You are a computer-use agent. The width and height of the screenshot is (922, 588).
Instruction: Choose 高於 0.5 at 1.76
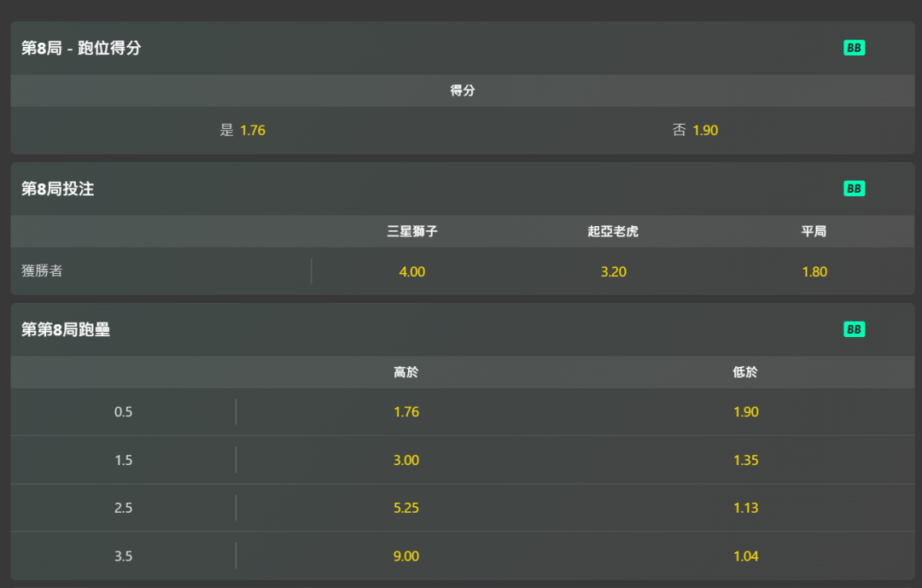click(x=406, y=411)
